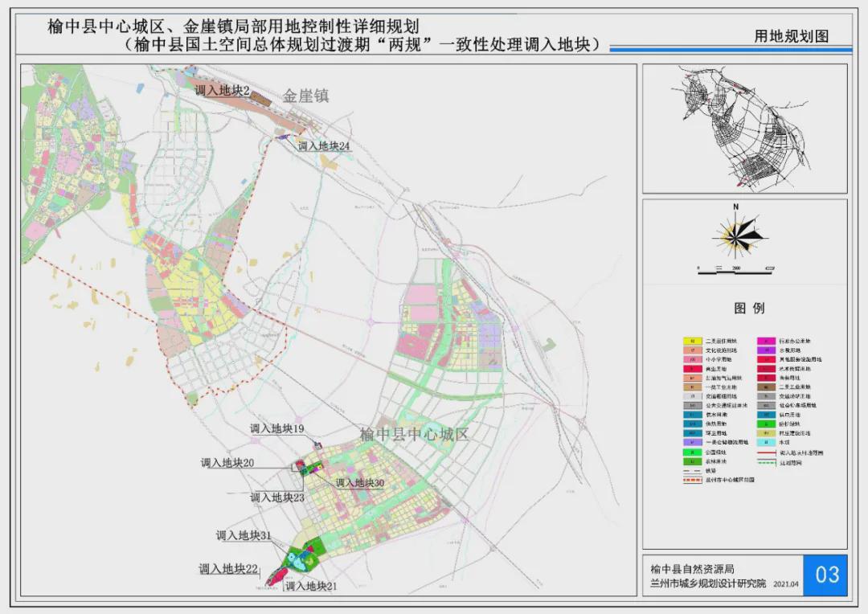Open the overview inset map thumbnail
Screen dimensions: 868x614
[744, 129]
